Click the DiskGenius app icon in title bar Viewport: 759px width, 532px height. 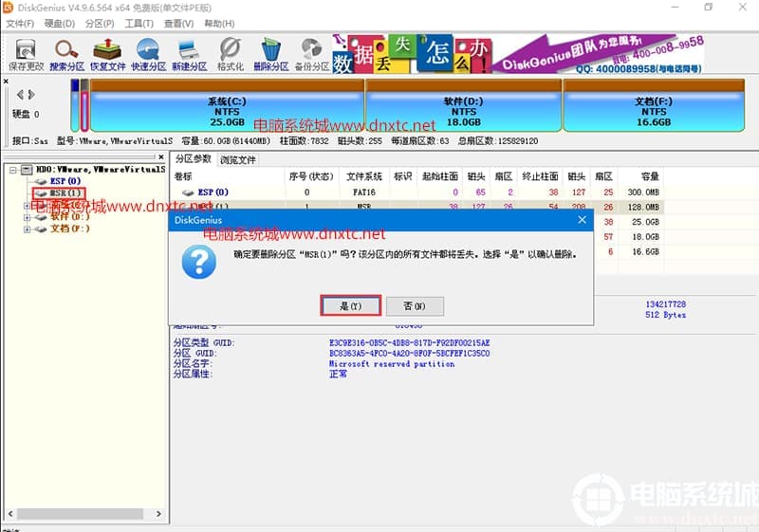click(9, 8)
